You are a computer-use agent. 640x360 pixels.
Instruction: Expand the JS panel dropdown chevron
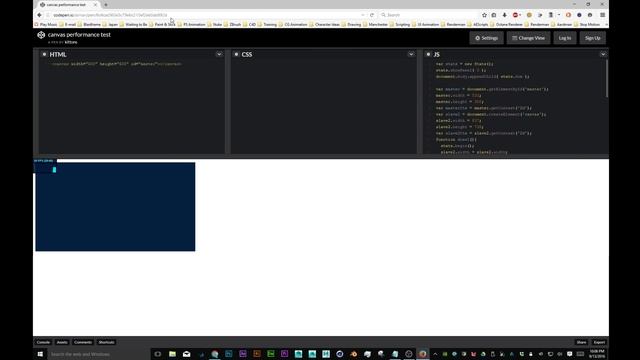(x=603, y=54)
